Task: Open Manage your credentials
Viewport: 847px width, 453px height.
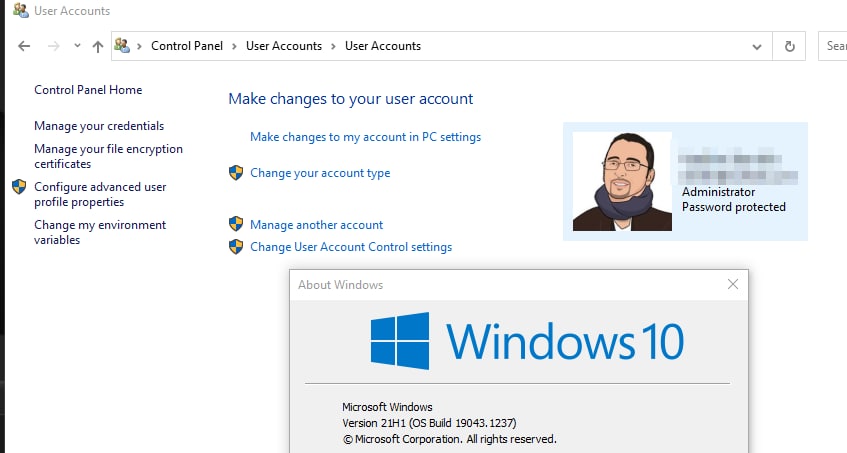Action: [99, 126]
